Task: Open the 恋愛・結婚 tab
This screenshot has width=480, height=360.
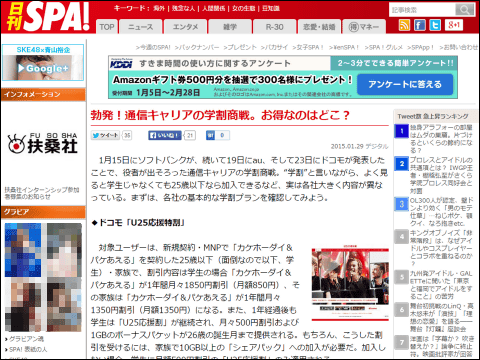Action: 319,27
